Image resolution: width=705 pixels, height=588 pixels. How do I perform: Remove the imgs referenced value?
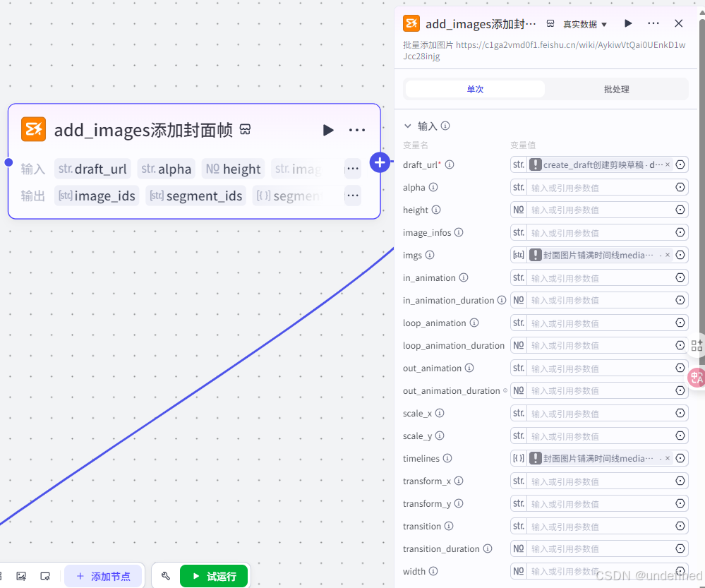tap(668, 255)
